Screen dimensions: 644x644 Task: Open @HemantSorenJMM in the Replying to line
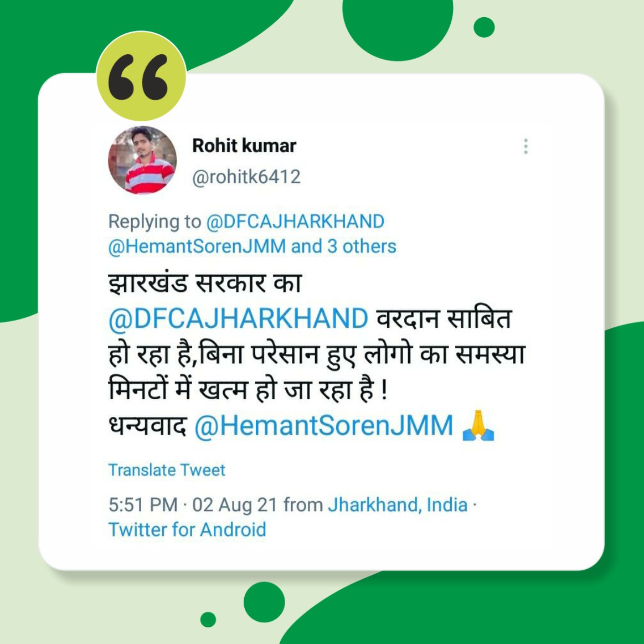coord(197,246)
